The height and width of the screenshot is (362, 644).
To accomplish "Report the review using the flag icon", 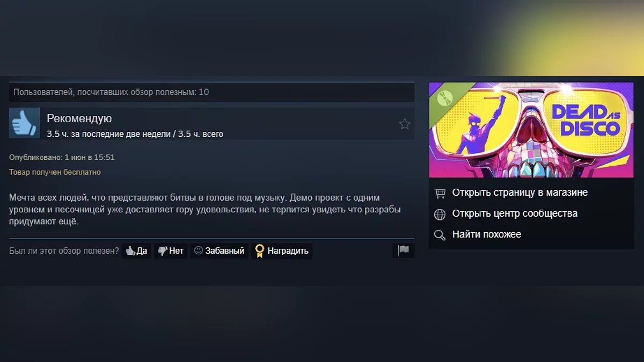I will [404, 250].
